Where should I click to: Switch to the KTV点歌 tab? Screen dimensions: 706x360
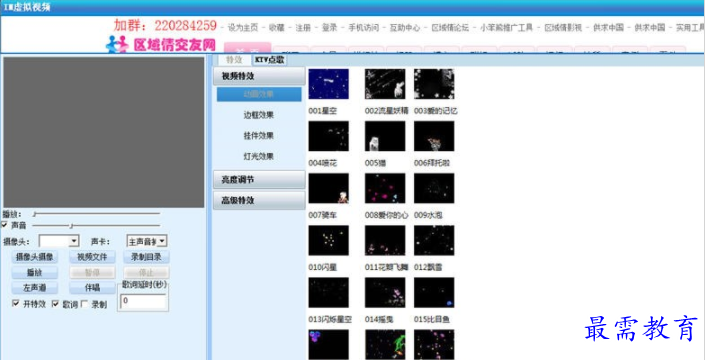[269, 60]
